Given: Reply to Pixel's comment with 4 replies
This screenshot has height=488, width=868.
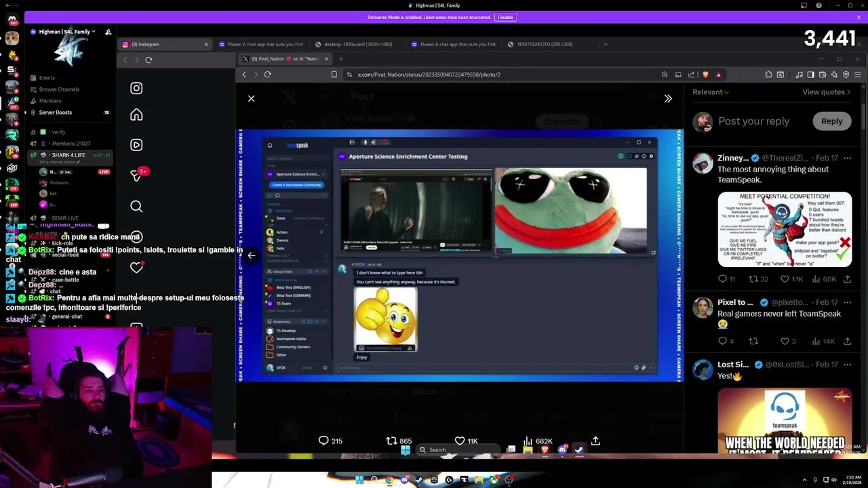Looking at the screenshot, I should (x=726, y=341).
